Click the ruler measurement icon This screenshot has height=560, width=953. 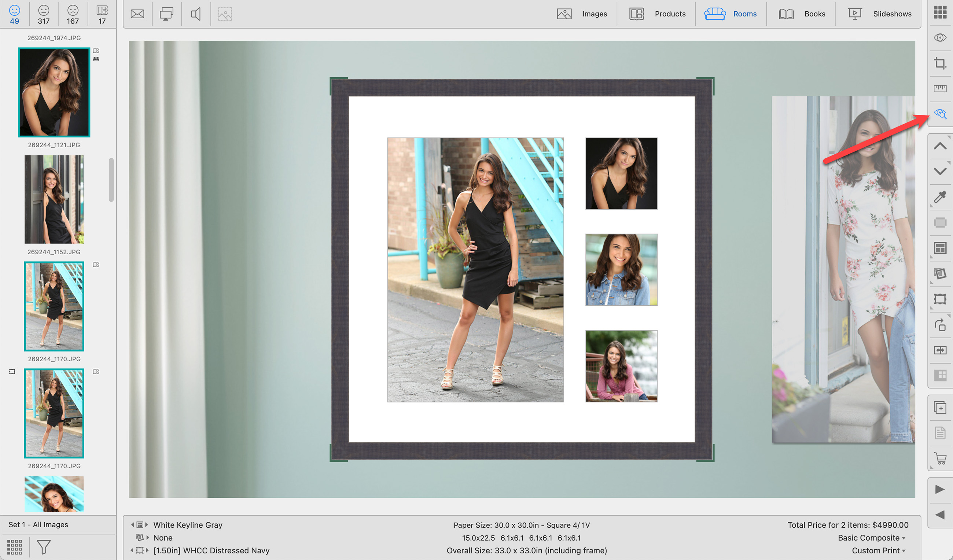coord(940,88)
